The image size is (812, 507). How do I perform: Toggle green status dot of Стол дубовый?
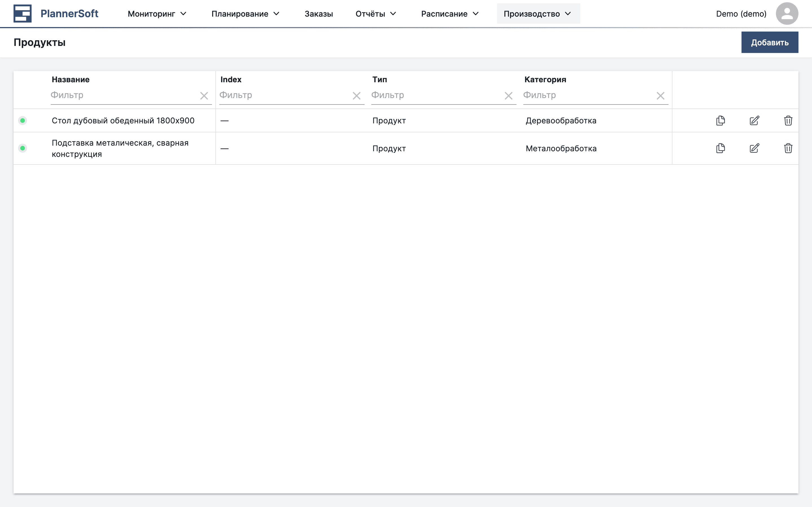click(x=23, y=121)
